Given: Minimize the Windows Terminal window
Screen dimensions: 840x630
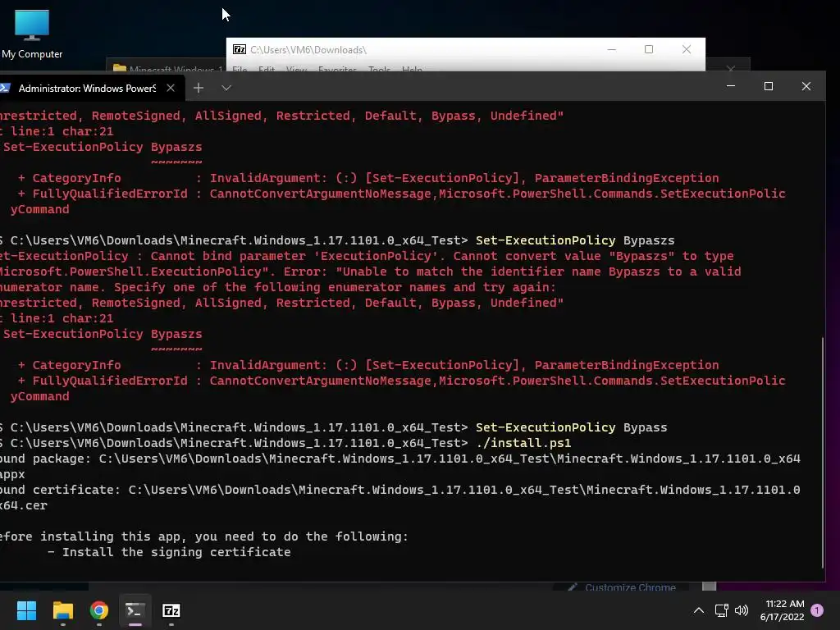Looking at the screenshot, I should [x=731, y=86].
